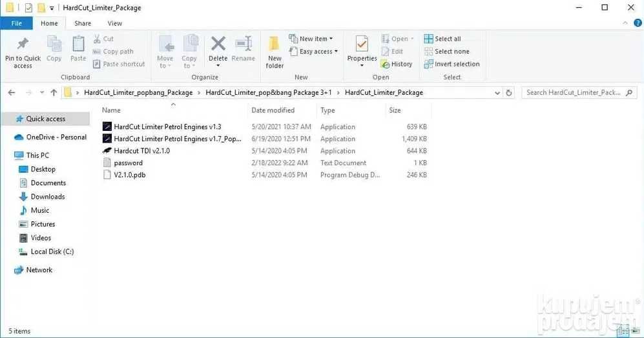Click the red Delete icon

coord(218,43)
